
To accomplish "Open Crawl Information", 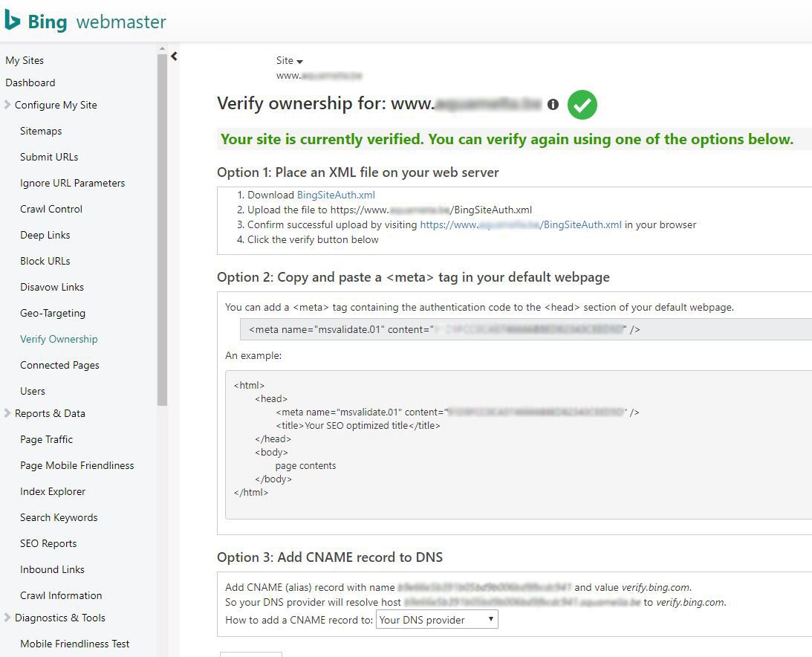I will click(61, 595).
